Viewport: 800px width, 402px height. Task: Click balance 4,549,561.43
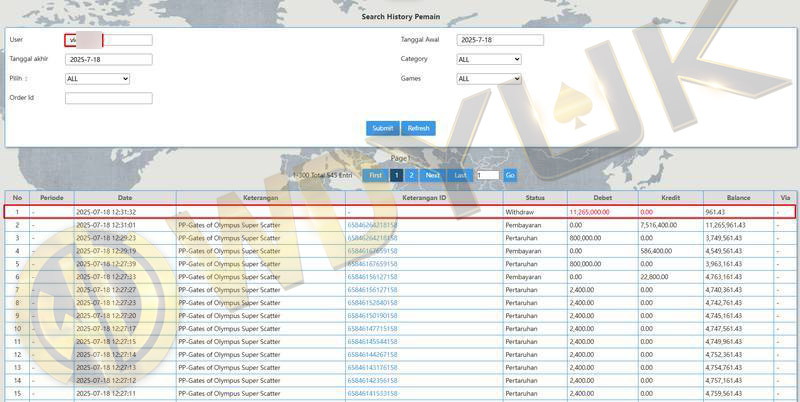coord(723,251)
